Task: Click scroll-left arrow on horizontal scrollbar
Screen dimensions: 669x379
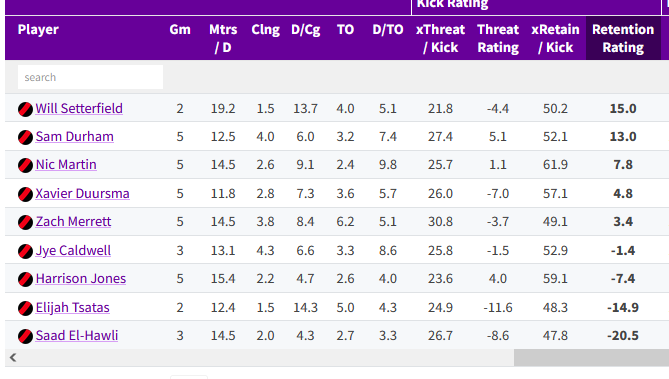Action: (13, 358)
